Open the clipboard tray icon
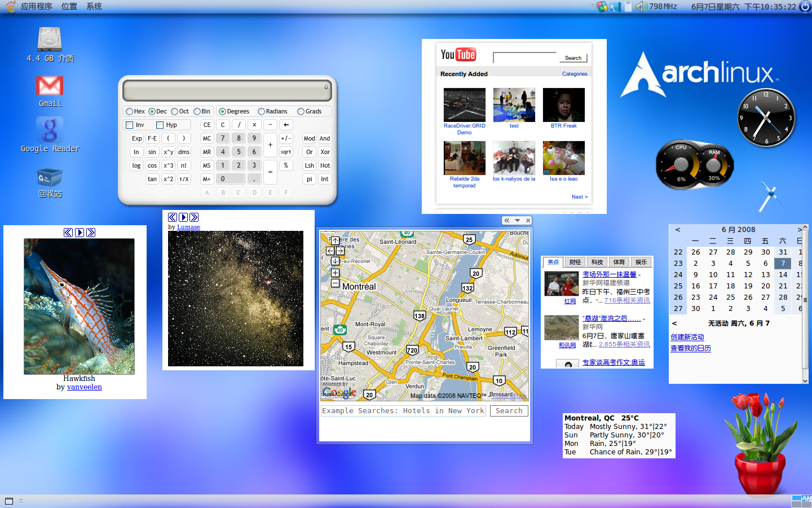The image size is (812, 508). click(628, 7)
